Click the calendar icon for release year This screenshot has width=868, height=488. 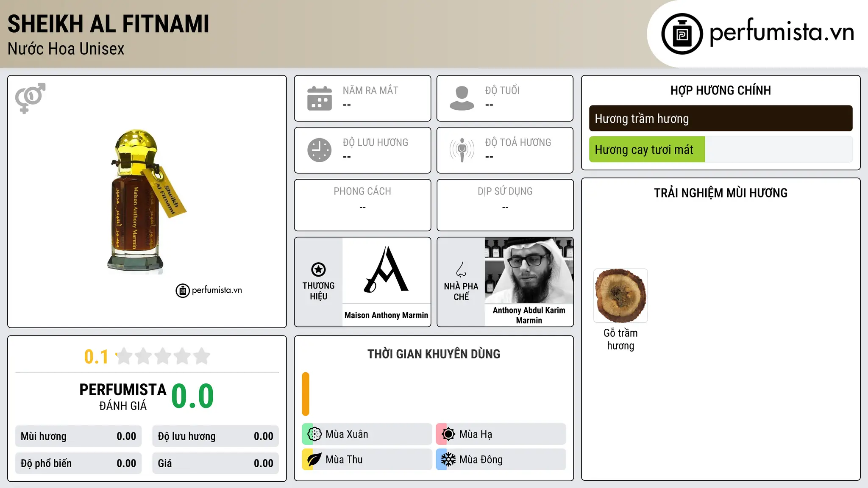click(320, 98)
